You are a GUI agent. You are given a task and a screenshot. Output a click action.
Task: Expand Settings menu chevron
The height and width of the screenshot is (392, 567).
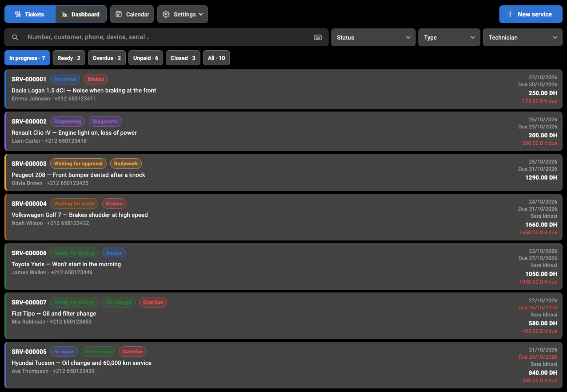click(201, 14)
